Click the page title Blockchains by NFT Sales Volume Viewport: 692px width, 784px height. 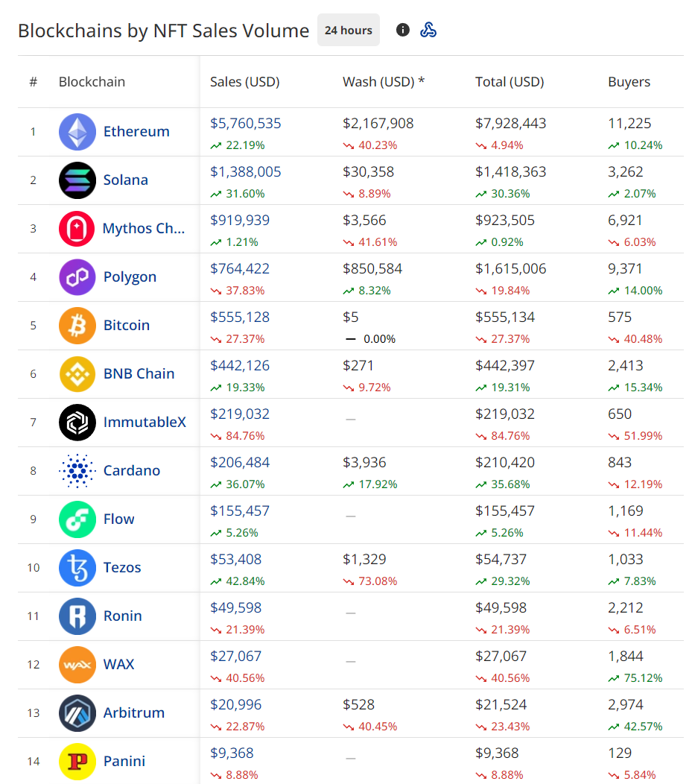(164, 31)
